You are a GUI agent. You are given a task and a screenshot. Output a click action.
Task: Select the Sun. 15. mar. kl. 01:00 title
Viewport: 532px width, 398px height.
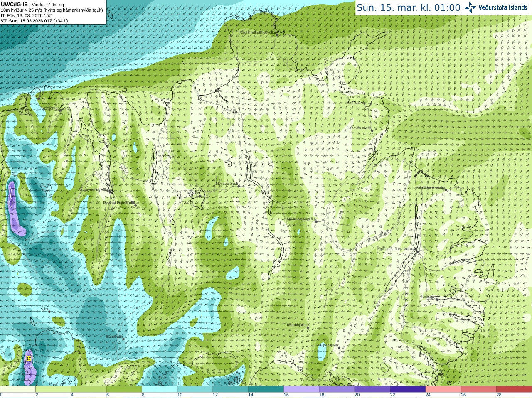tap(409, 7)
